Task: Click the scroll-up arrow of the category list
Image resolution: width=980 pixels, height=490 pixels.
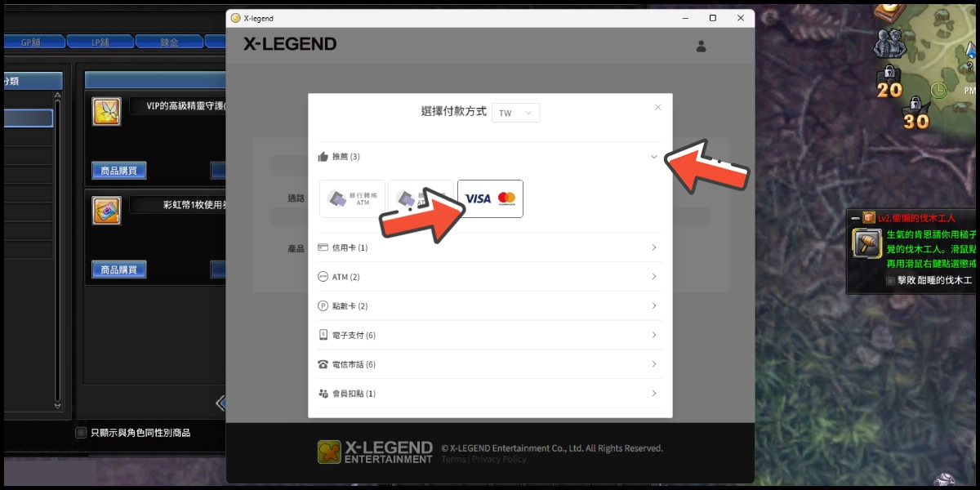Action: tap(57, 95)
